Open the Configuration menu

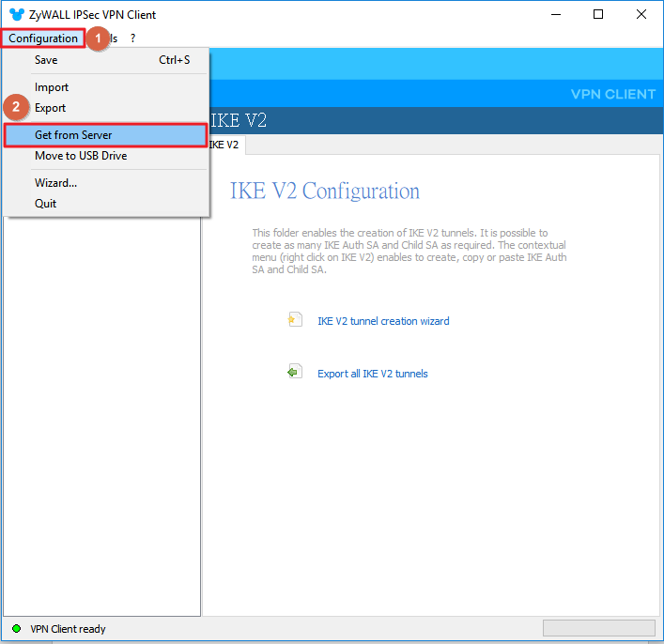tap(43, 38)
